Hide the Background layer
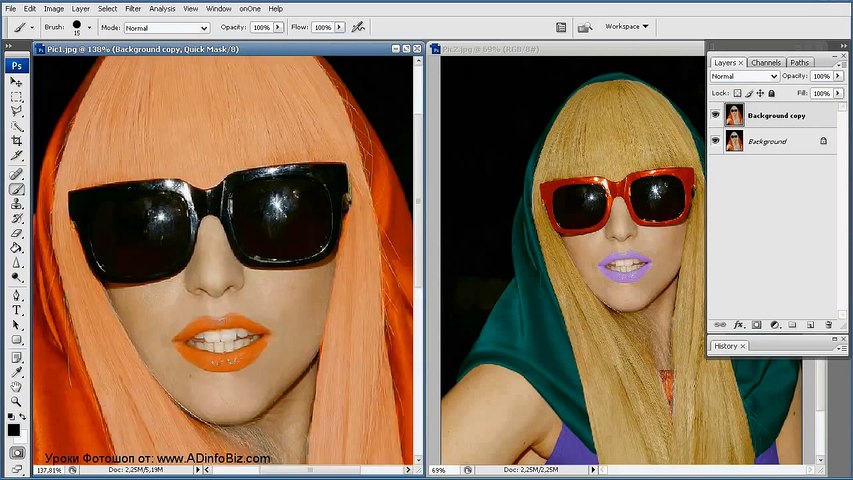The width and height of the screenshot is (853, 480). coord(715,140)
